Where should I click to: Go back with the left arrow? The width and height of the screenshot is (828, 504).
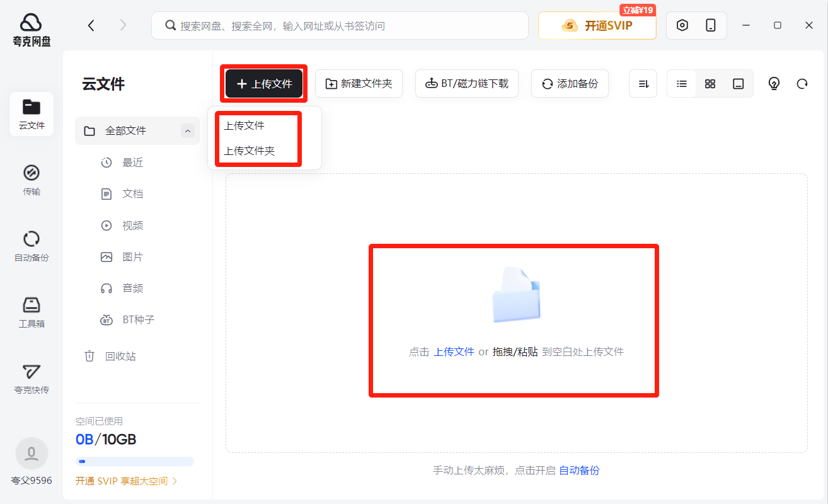91,25
